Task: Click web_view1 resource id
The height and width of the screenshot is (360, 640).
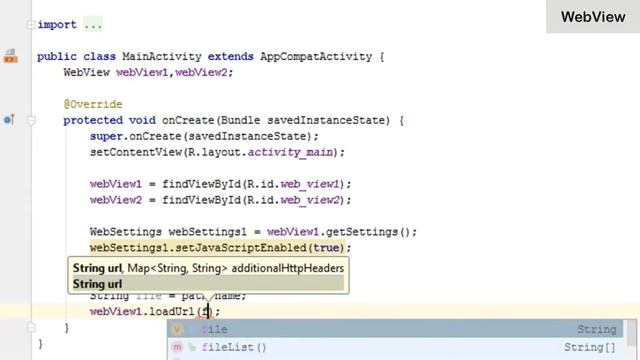Action: click(310, 184)
